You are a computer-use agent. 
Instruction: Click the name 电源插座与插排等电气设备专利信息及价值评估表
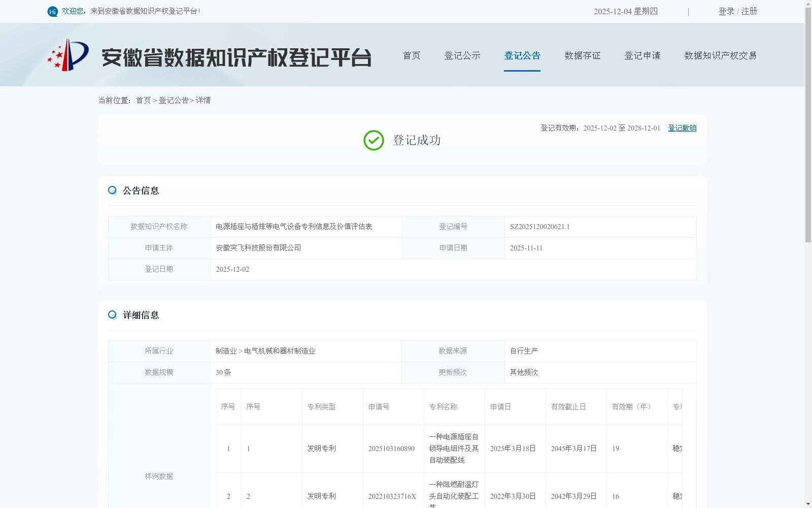click(294, 227)
